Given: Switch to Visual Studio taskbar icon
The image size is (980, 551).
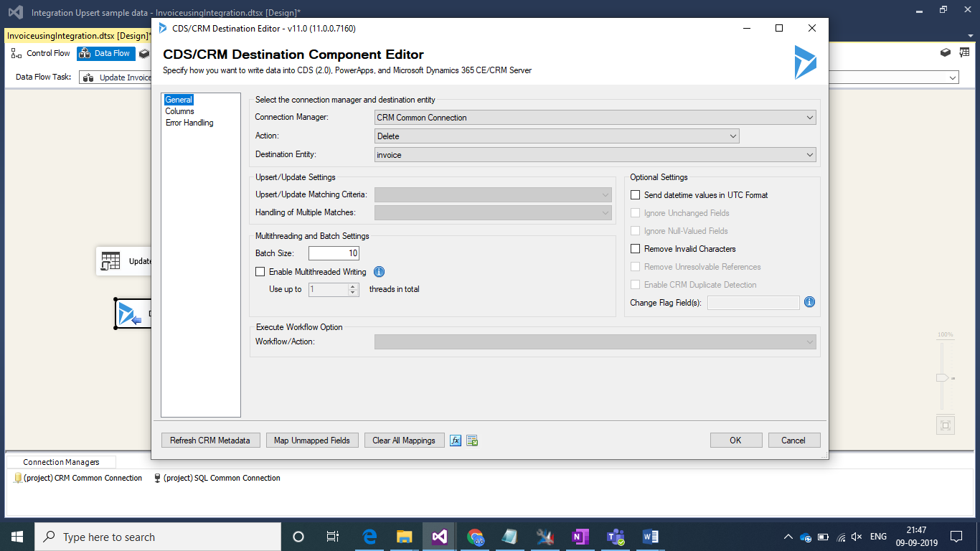Looking at the screenshot, I should 439,537.
